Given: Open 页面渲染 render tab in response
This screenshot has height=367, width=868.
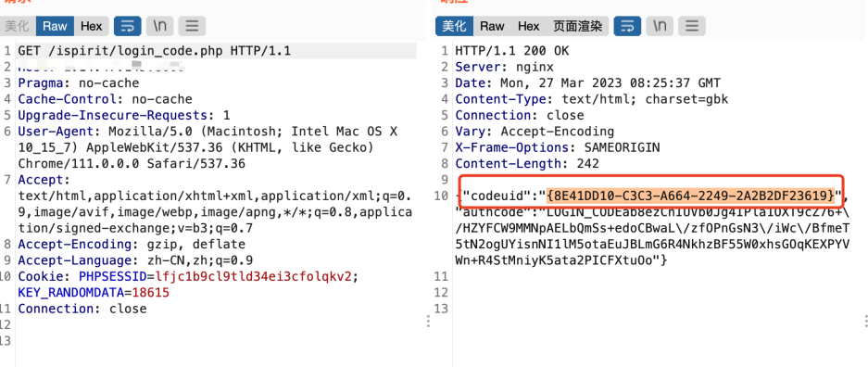Looking at the screenshot, I should pyautogui.click(x=578, y=26).
